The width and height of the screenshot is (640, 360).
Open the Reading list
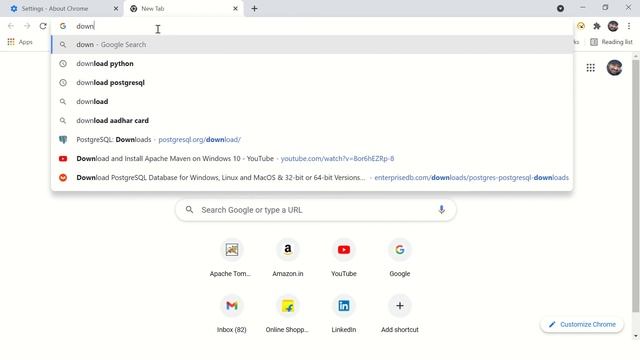pyautogui.click(x=611, y=42)
